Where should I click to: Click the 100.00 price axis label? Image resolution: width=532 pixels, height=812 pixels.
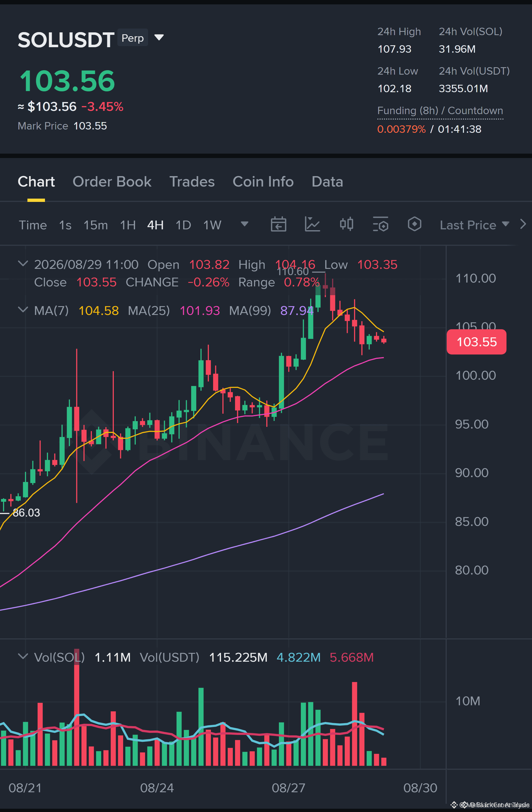[x=476, y=376]
